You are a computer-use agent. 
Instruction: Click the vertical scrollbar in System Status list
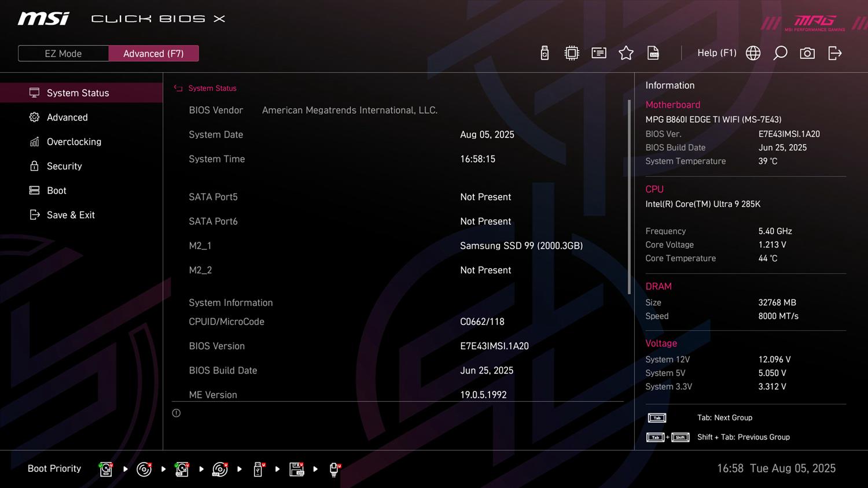tap(629, 197)
